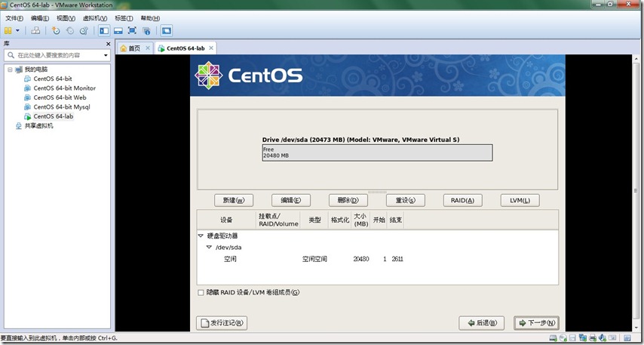
Task: Click the network adapter status bar icon
Action: (583, 338)
